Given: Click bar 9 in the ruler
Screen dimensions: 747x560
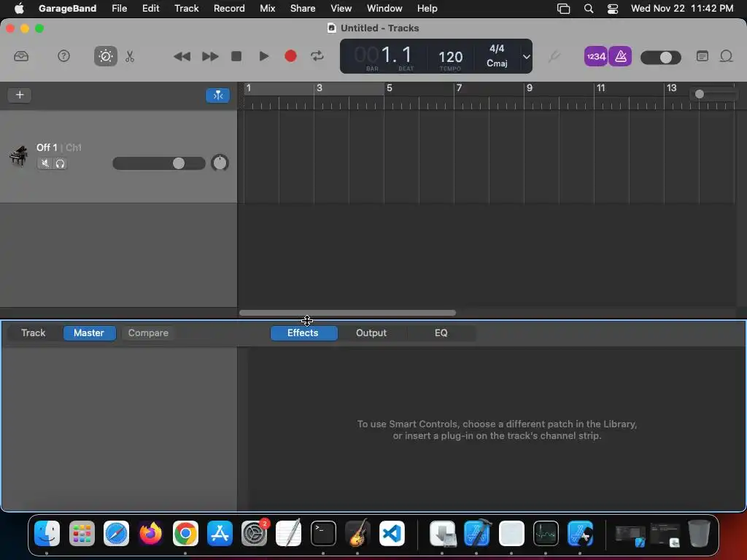Looking at the screenshot, I should (530, 88).
